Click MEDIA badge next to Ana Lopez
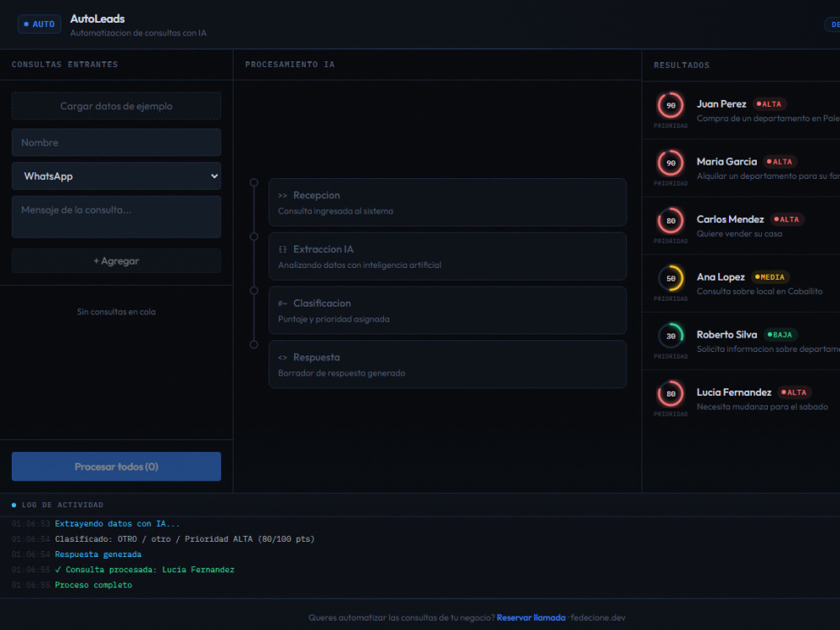 [x=769, y=277]
